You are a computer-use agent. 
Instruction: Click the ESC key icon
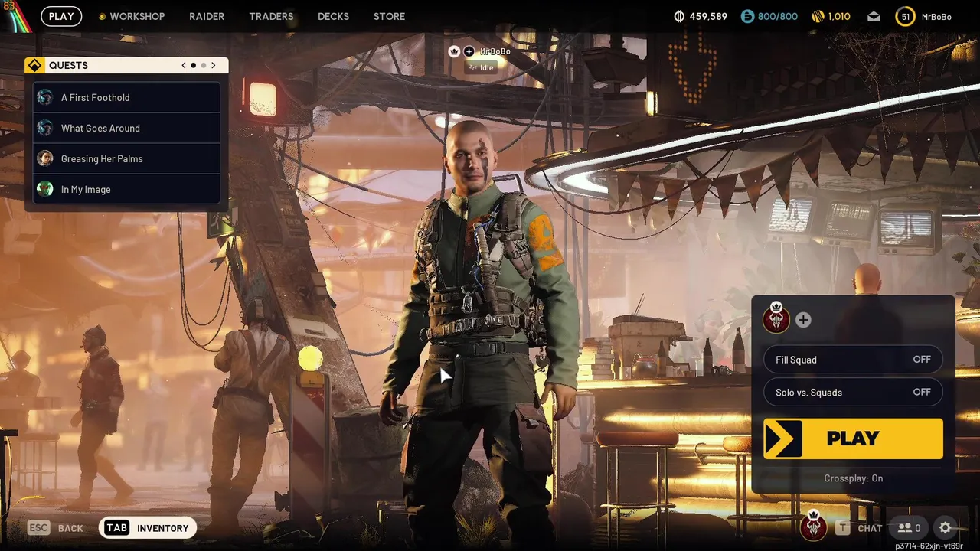pos(39,527)
